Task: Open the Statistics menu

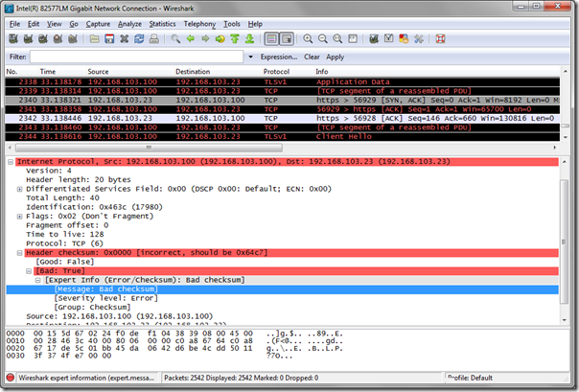Action: click(162, 24)
